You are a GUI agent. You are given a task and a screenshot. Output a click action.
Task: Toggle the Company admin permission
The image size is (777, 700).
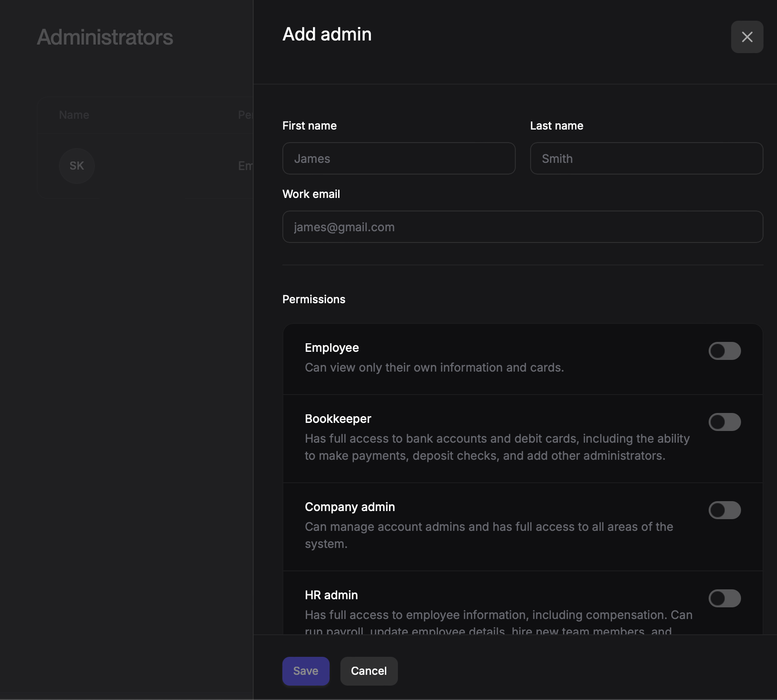point(724,510)
